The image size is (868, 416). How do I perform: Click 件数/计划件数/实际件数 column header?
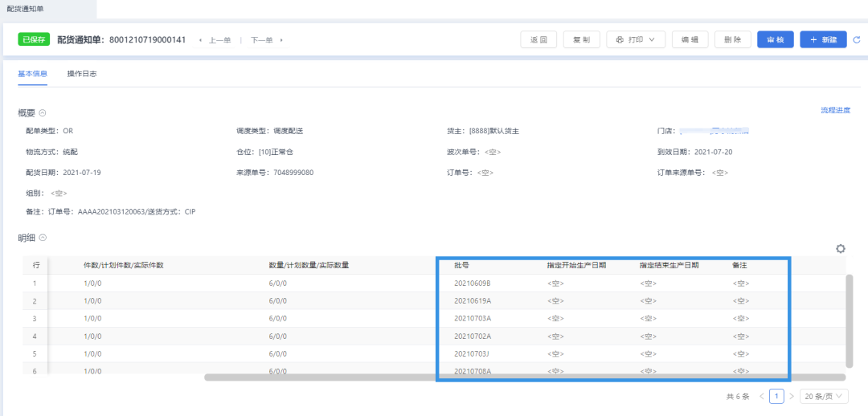(124, 265)
